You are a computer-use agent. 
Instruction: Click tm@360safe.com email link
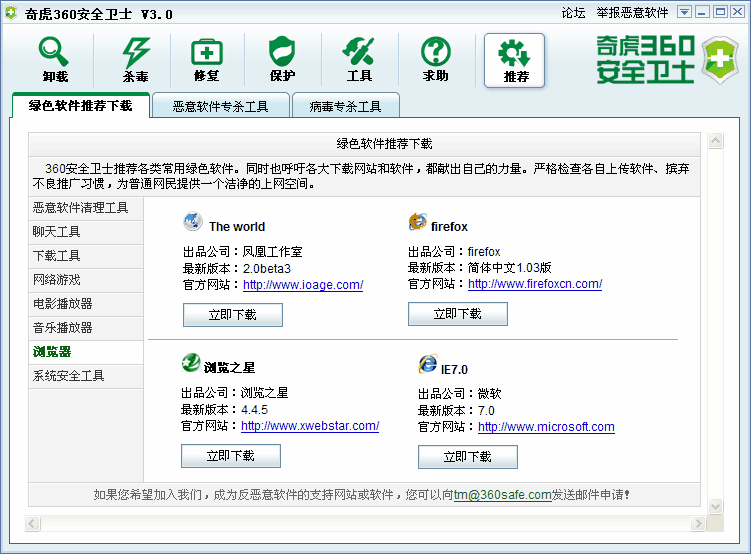click(x=502, y=495)
